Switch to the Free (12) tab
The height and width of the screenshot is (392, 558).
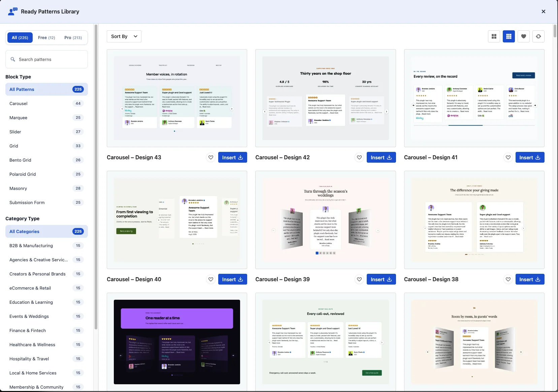(x=46, y=37)
